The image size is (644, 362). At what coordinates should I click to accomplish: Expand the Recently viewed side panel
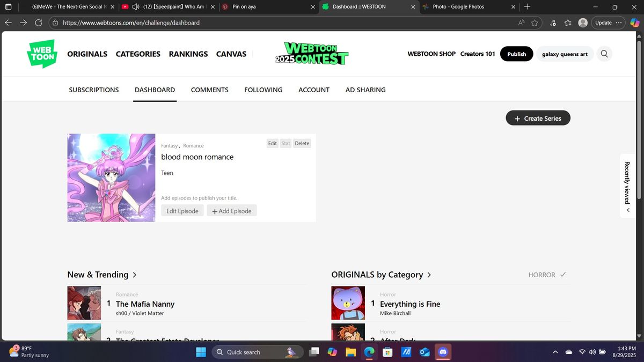(x=627, y=187)
